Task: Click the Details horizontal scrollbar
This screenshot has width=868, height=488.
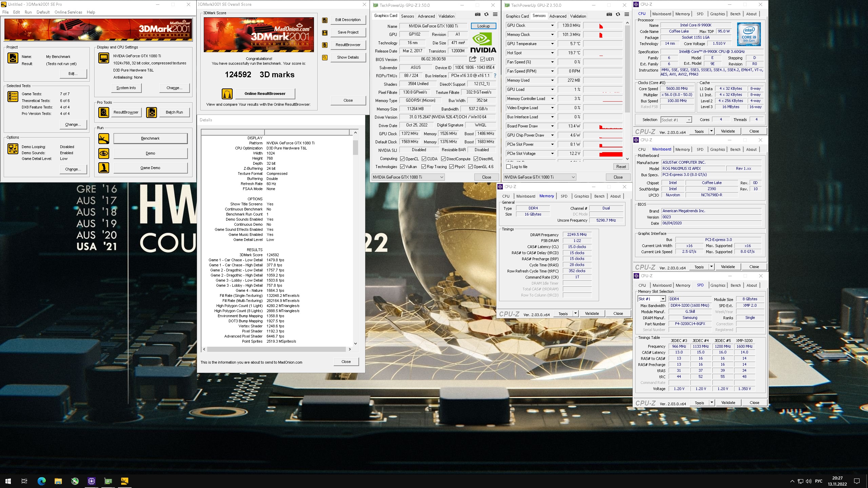Action: pos(276,349)
